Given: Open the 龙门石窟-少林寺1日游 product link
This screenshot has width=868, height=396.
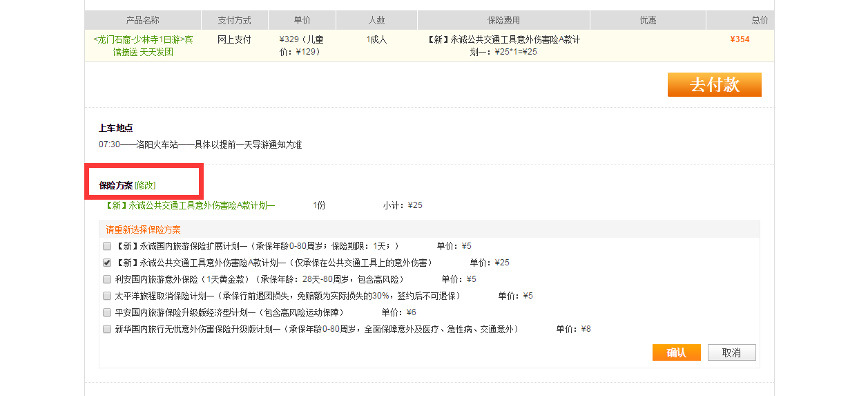Looking at the screenshot, I should pos(143,46).
